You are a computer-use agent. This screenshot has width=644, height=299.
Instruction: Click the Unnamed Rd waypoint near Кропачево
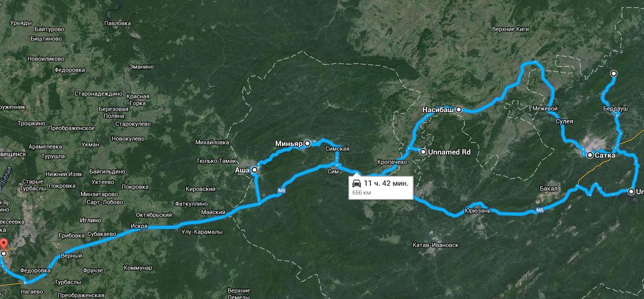coord(423,152)
